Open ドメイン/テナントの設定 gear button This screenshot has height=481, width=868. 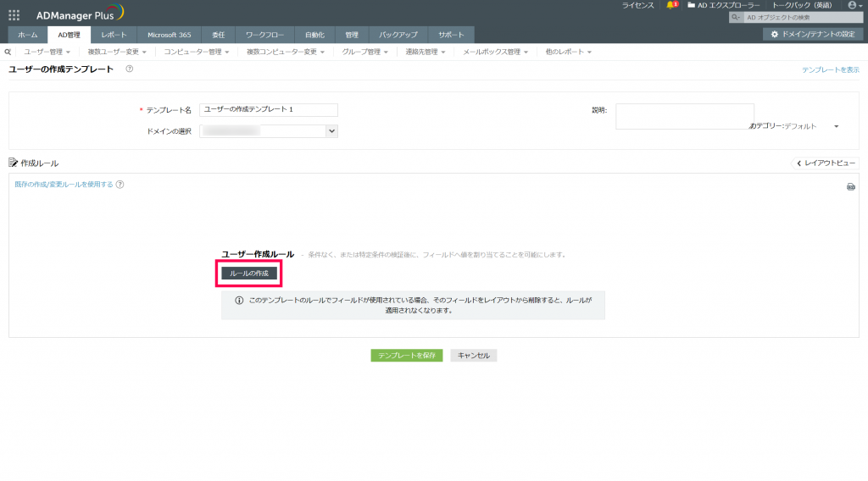click(813, 34)
